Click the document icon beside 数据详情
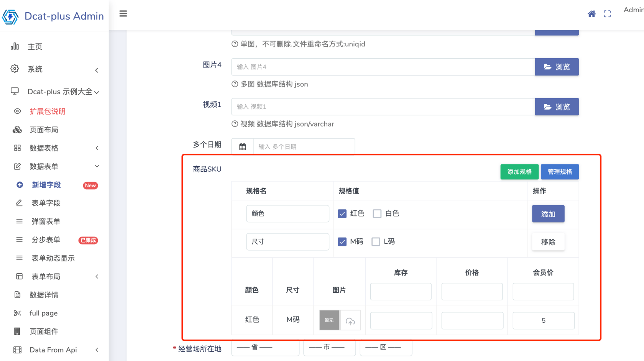644x361 pixels. click(x=17, y=295)
